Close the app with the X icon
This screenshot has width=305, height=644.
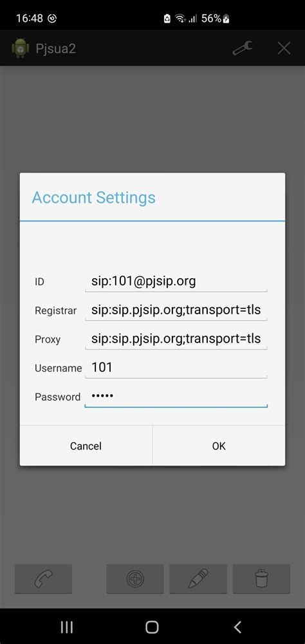pyautogui.click(x=284, y=48)
